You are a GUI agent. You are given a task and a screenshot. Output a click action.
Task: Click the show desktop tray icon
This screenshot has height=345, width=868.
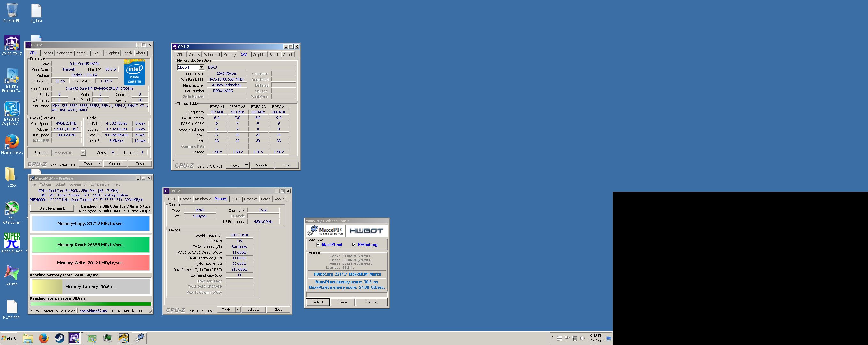pyautogui.click(x=609, y=338)
